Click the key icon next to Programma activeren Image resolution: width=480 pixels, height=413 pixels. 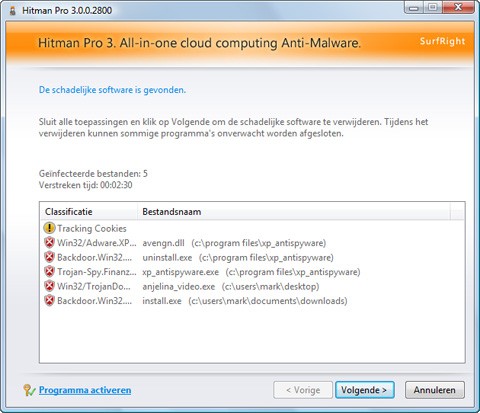(x=29, y=390)
